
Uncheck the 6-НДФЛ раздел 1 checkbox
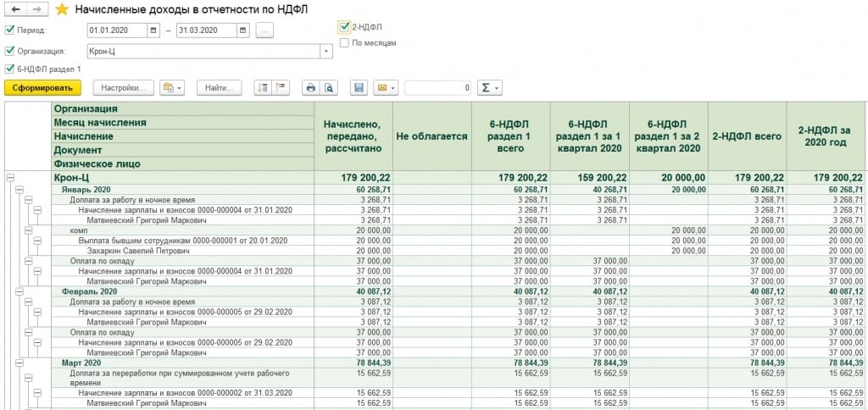click(x=9, y=69)
